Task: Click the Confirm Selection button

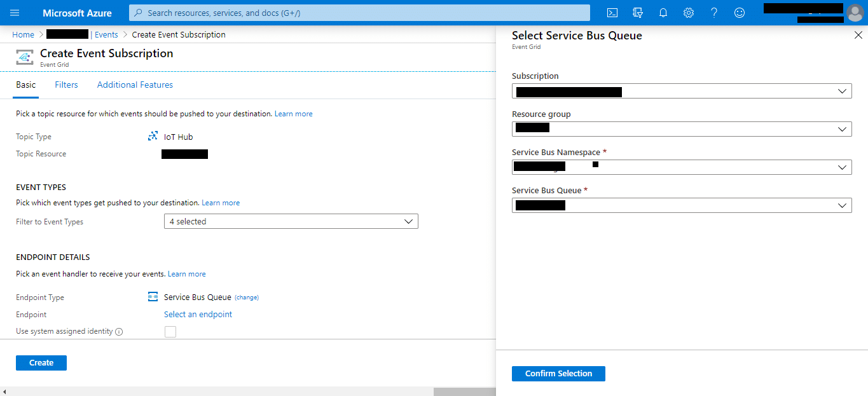Action: (558, 374)
